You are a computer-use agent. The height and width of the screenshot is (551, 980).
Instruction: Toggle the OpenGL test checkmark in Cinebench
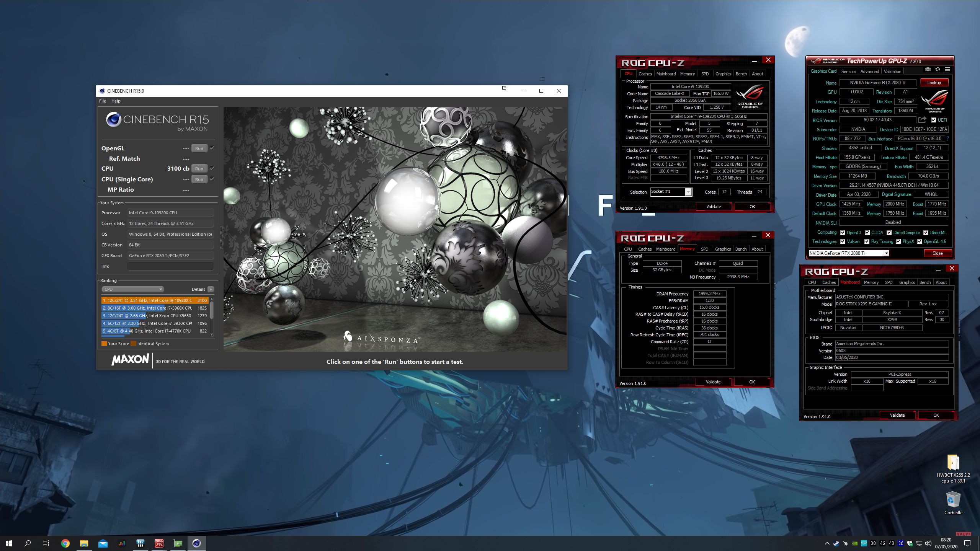212,148
